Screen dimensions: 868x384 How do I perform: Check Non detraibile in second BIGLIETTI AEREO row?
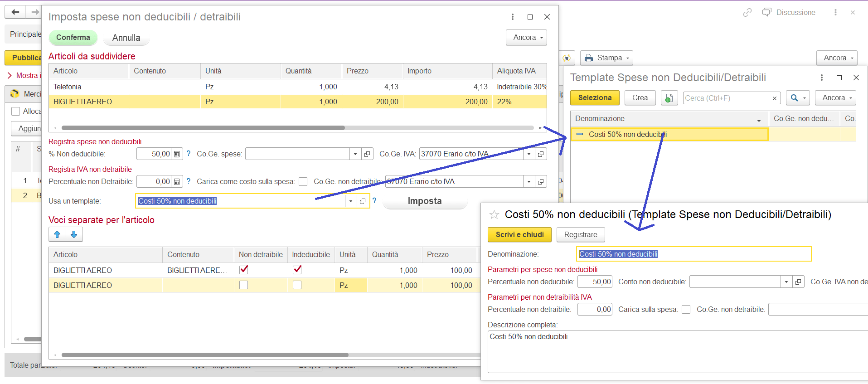(244, 285)
